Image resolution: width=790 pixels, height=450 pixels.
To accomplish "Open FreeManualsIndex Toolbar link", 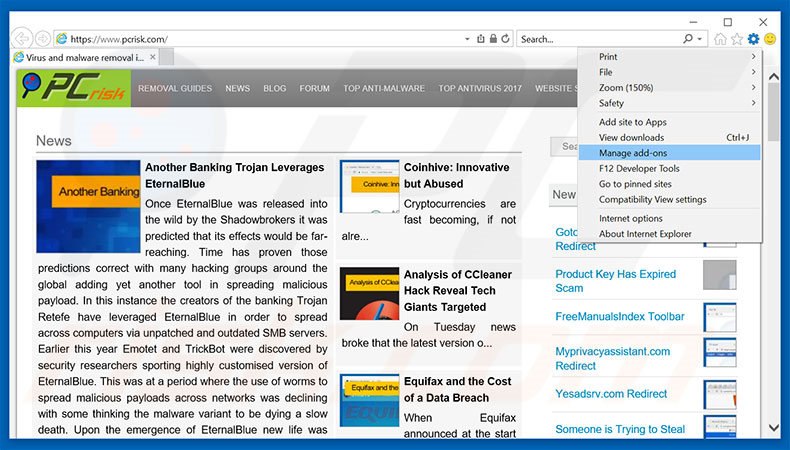I will [620, 316].
